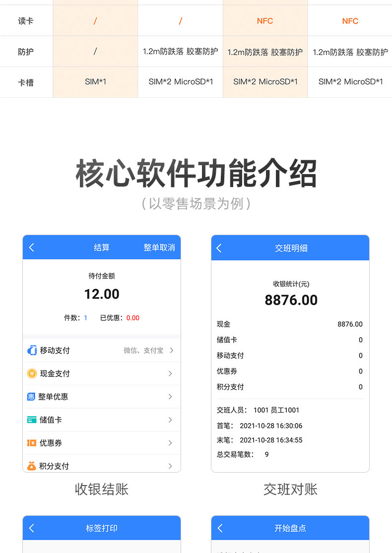
Task: Select the 移动支付 payment option
Action: (x=102, y=350)
